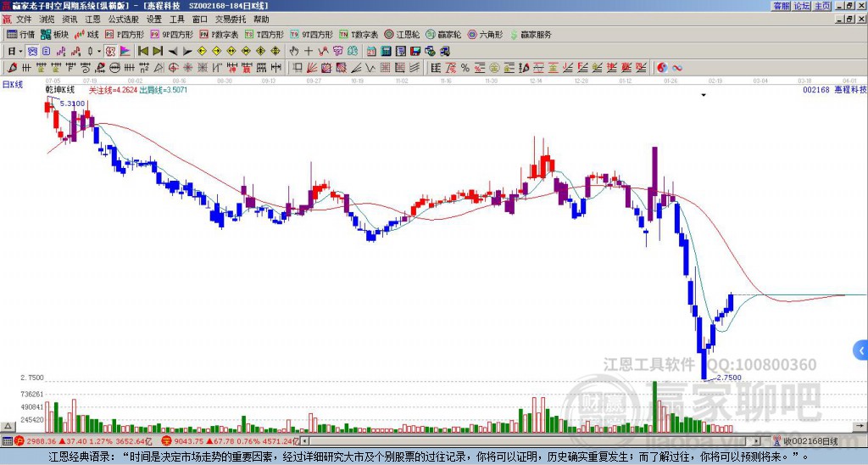Click the yin-yang taiji icon

662,68
